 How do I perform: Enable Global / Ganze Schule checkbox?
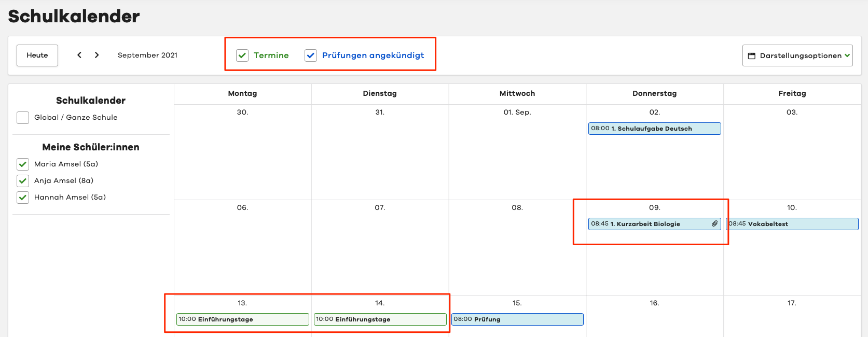[x=23, y=118]
